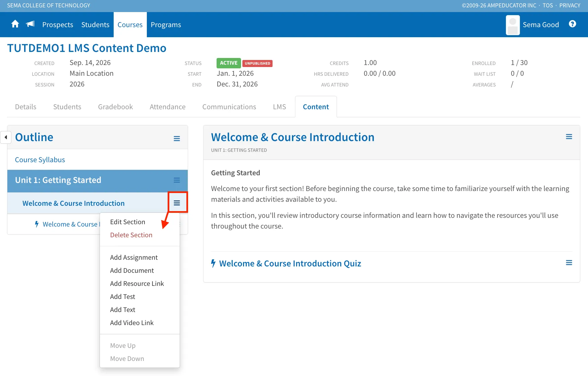
Task: Collapse the Outline panel with the arrow
Action: (6, 137)
